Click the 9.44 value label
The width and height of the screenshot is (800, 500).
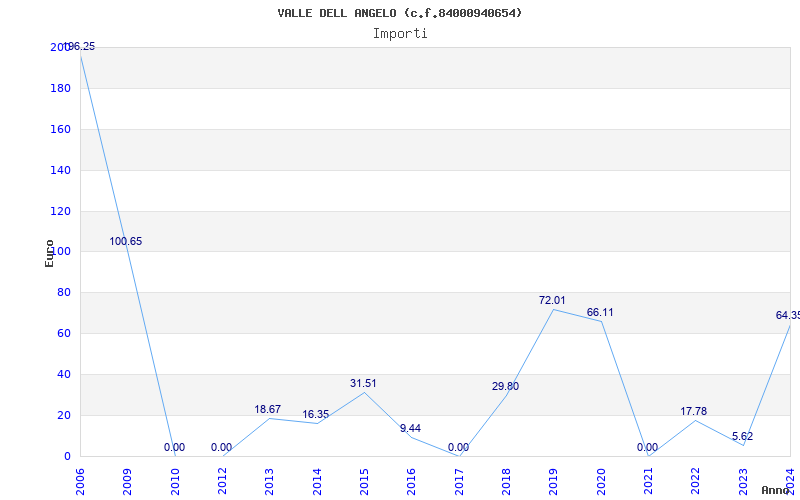pyautogui.click(x=410, y=428)
